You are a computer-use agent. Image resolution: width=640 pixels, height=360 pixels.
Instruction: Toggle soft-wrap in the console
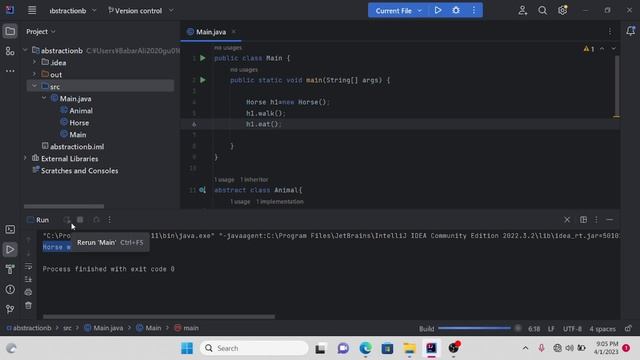28,266
